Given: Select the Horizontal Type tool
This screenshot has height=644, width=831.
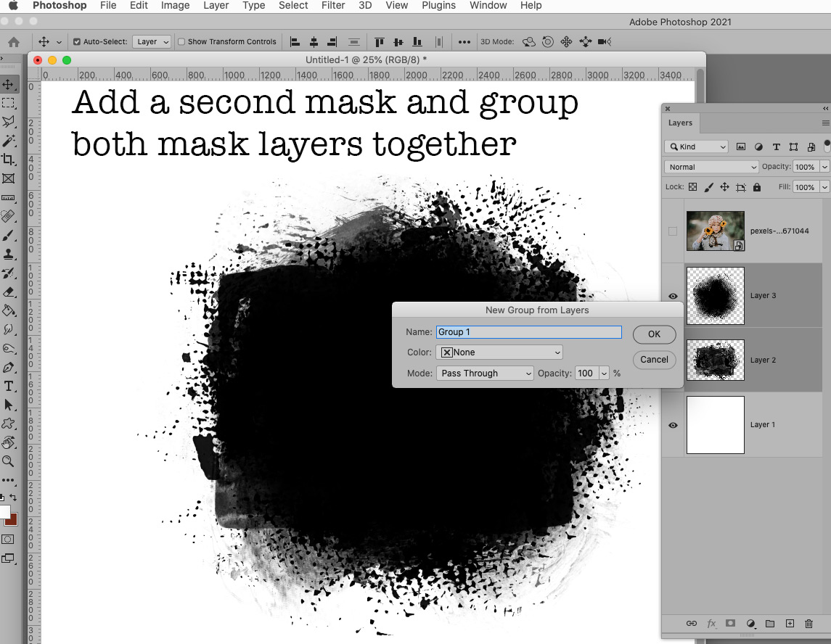Looking at the screenshot, I should point(9,386).
